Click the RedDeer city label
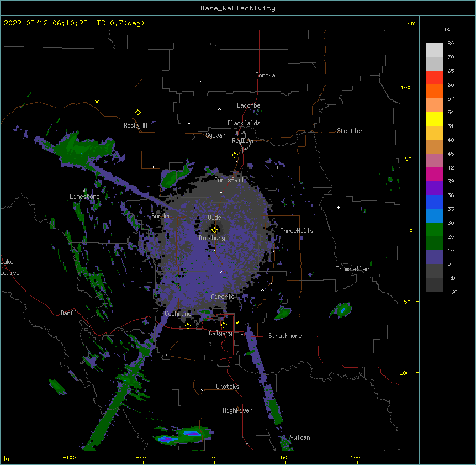Viewport: 476px width, 465px height. 244,141
